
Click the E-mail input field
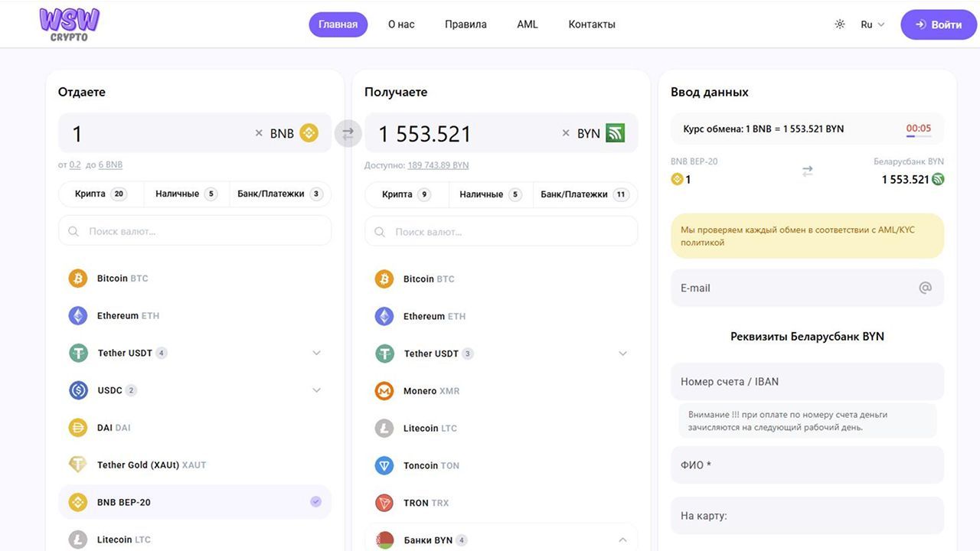point(796,289)
